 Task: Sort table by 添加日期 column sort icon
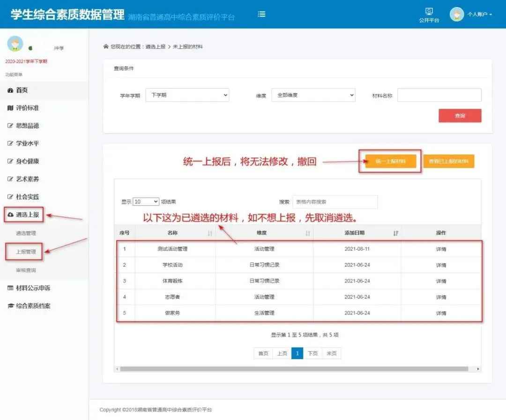click(x=395, y=233)
